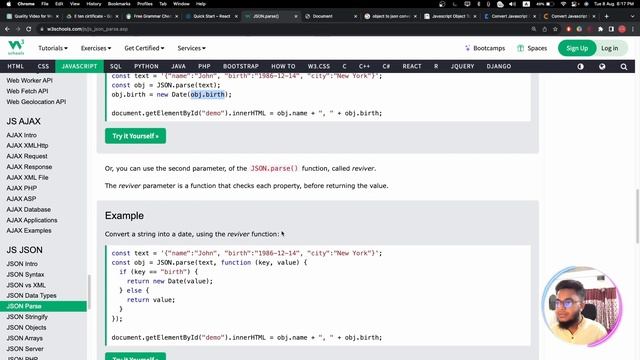Open the Services dropdown

[x=191, y=48]
